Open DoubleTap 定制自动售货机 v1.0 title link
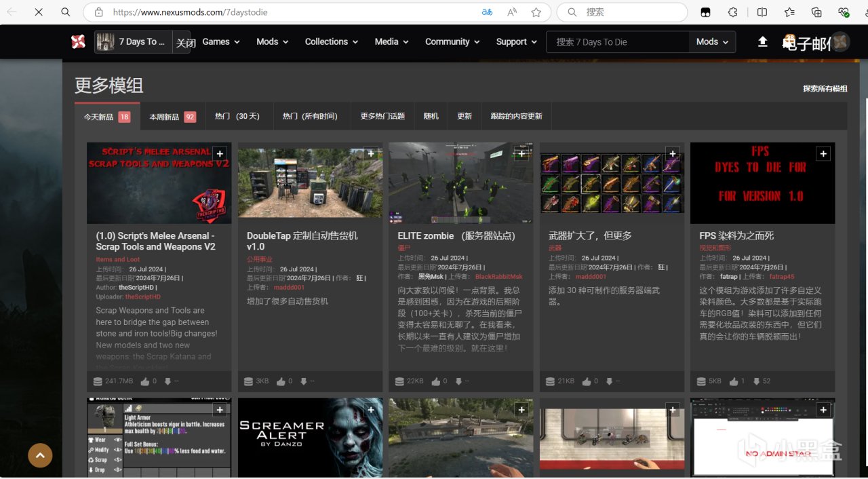 click(302, 241)
